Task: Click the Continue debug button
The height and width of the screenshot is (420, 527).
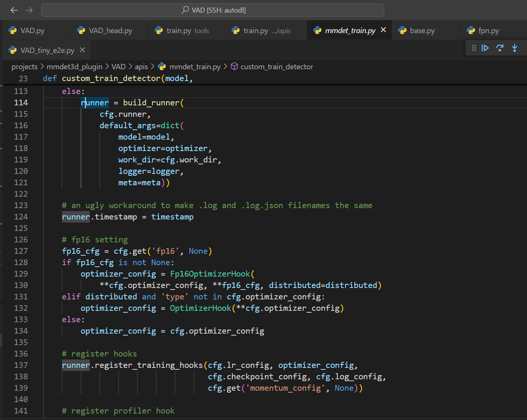Action: tap(485, 48)
